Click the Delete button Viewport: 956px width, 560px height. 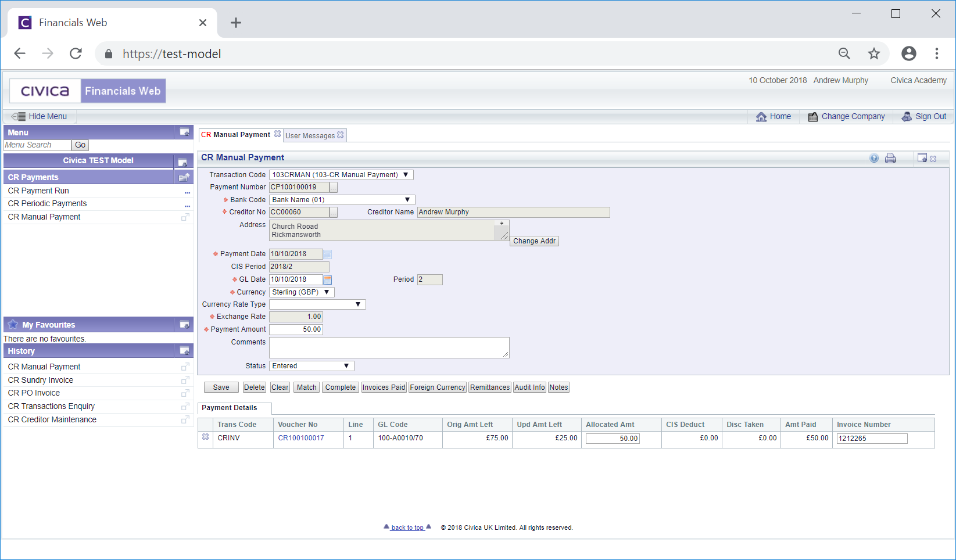255,387
